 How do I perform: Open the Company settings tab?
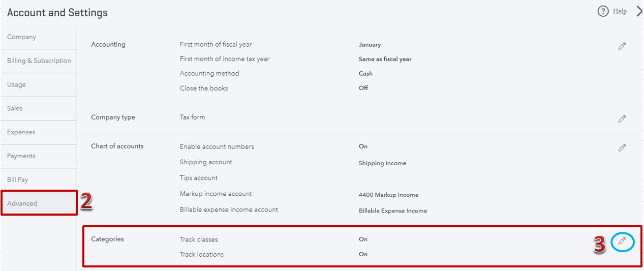(39, 37)
